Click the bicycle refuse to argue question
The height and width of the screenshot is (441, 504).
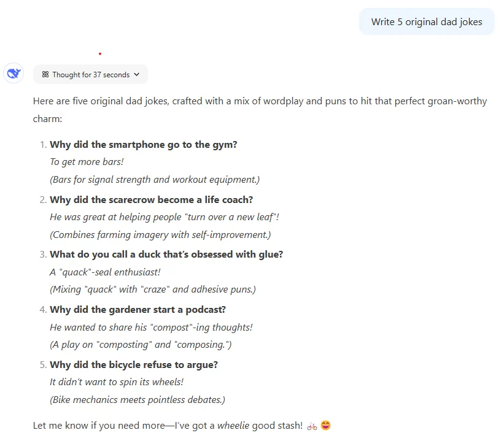click(134, 365)
